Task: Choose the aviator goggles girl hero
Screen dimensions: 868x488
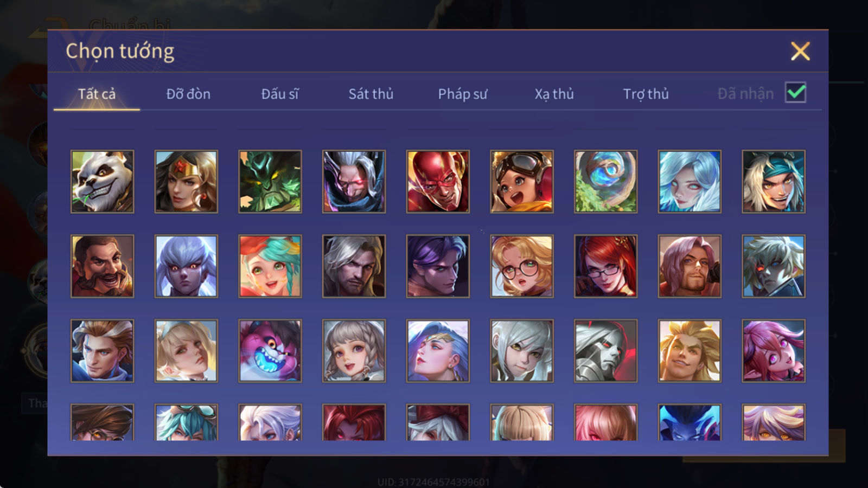Action: point(522,182)
